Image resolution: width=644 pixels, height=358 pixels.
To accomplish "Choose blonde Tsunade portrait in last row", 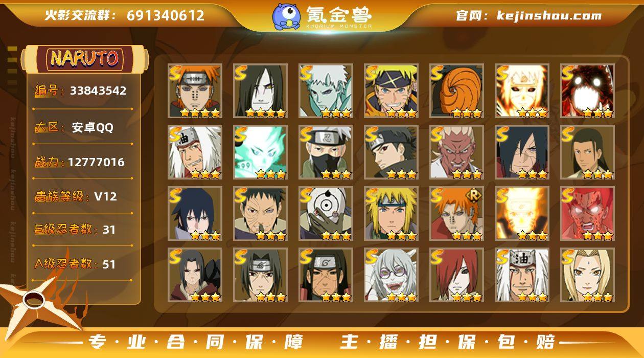I will point(587,275).
